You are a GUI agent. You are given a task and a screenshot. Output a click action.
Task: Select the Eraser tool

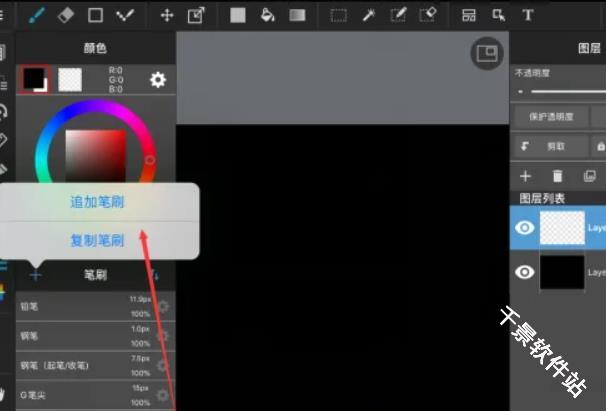pos(66,15)
